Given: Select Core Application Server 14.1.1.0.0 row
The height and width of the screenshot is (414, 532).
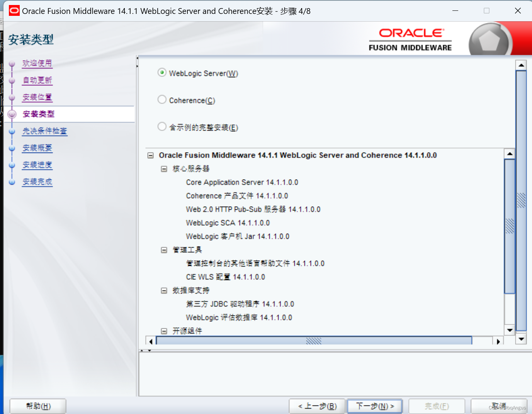Looking at the screenshot, I should (x=242, y=182).
